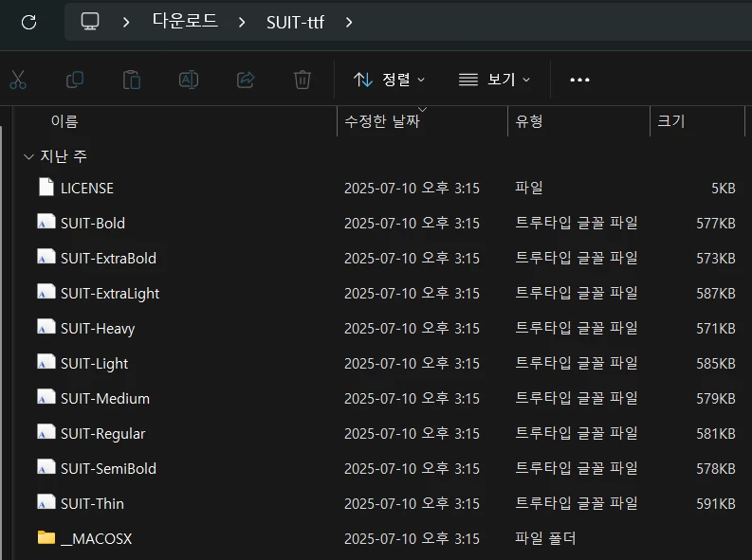Click the 585KB size value
The image size is (752, 560).
click(716, 363)
